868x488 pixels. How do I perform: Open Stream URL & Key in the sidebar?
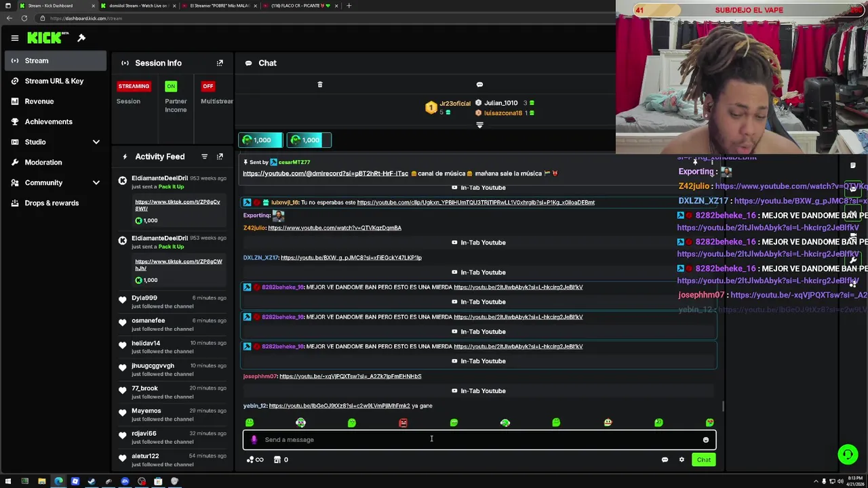click(56, 81)
